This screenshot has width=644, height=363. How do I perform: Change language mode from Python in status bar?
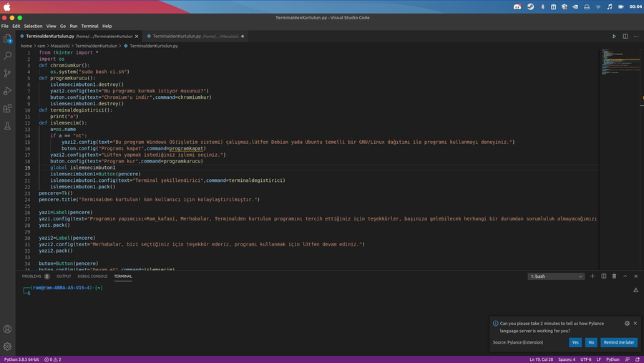[x=613, y=359]
